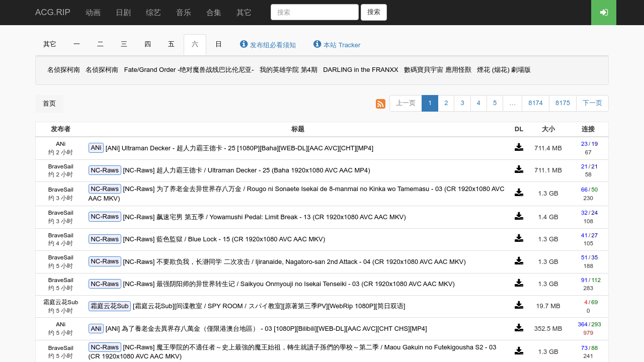Screen dimensions: 644x362
Task: Open the 其它 navbar category
Action: tap(244, 13)
